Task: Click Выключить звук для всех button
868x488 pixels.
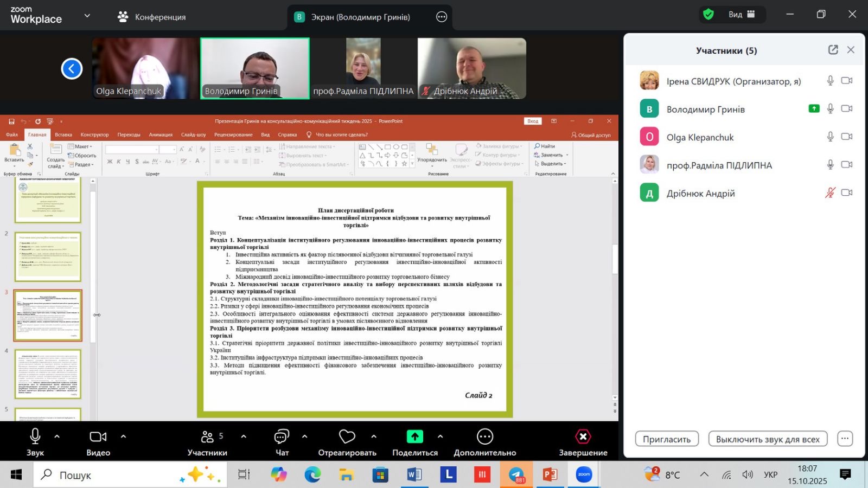Action: point(768,439)
